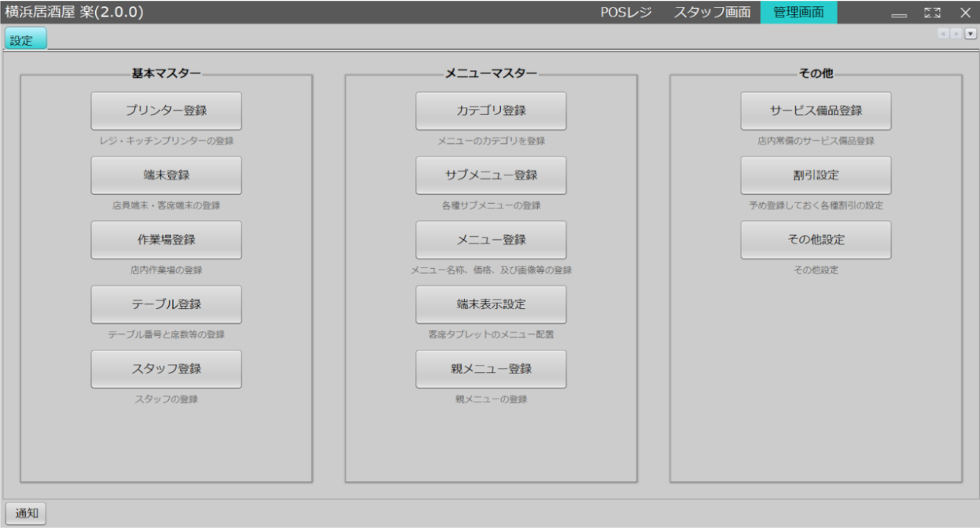980x530 pixels.
Task: Click the 親メニュー登録 button
Action: click(491, 369)
